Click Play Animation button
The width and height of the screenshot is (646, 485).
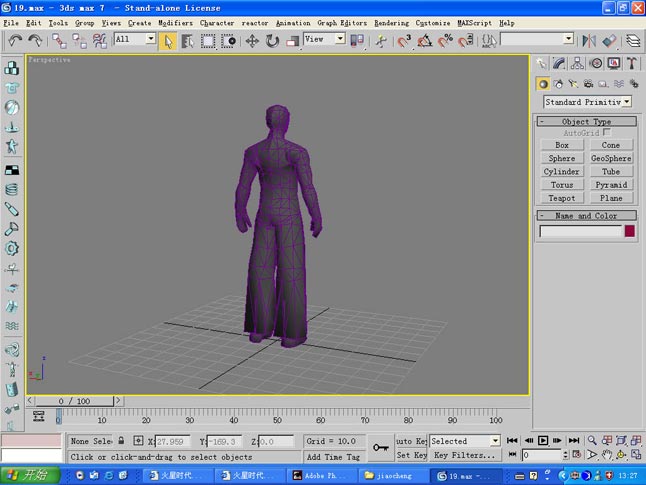pyautogui.click(x=543, y=441)
